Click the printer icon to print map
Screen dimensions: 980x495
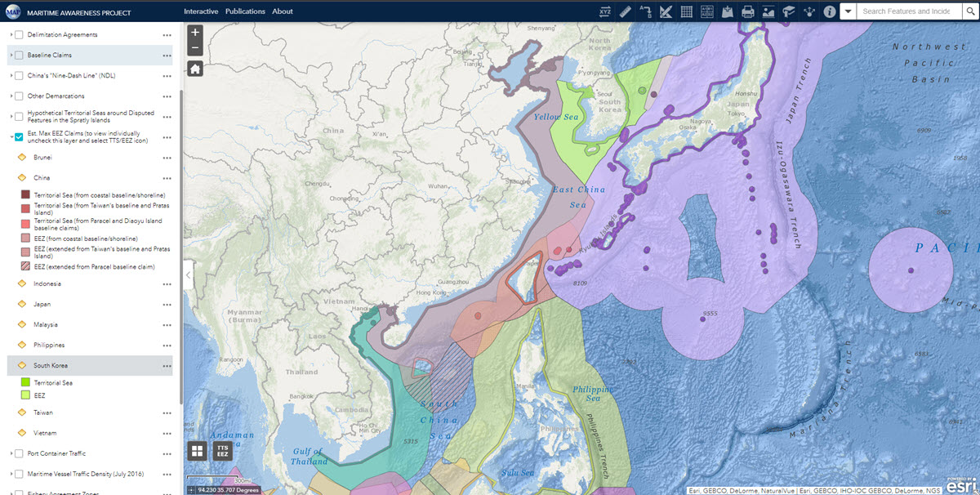747,11
